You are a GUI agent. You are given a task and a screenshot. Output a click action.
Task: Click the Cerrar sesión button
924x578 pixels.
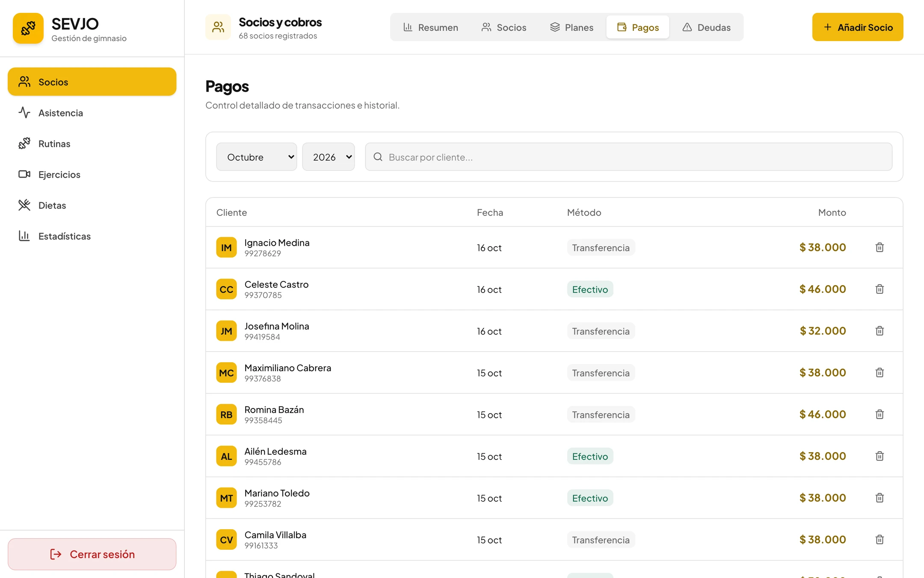tap(92, 554)
